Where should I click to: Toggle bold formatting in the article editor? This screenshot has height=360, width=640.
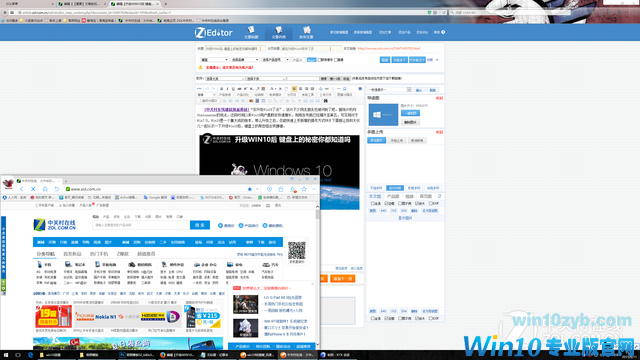coord(222,89)
